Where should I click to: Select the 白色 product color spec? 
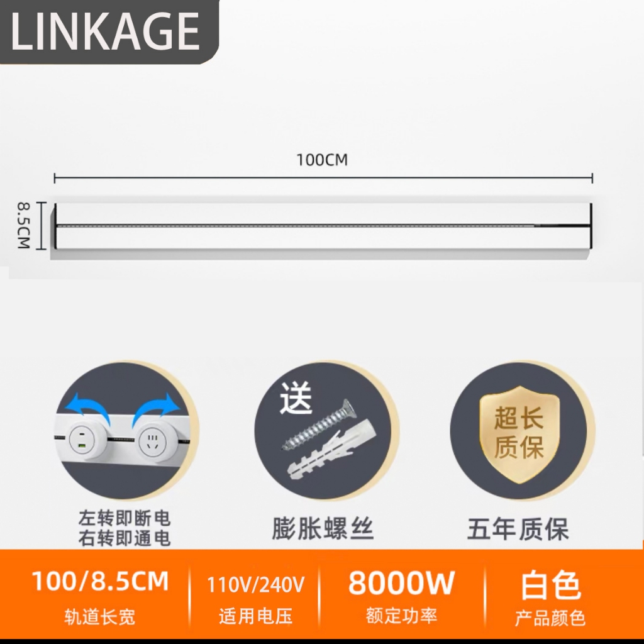550,597
